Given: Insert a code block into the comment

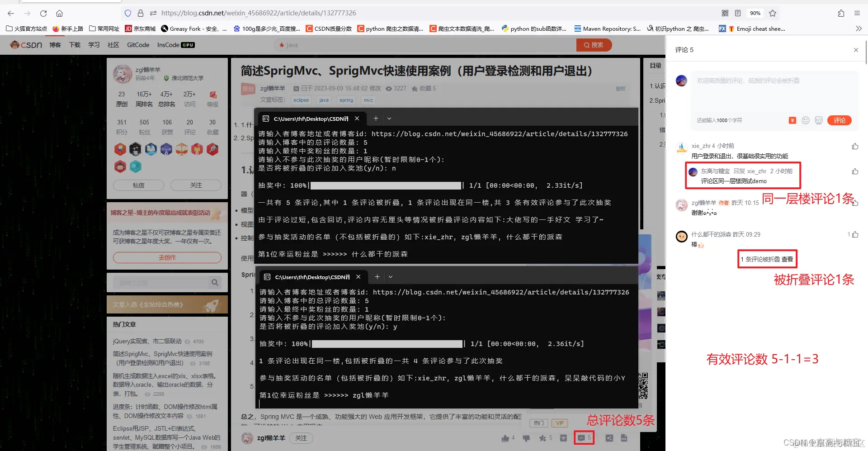Looking at the screenshot, I should tap(819, 120).
